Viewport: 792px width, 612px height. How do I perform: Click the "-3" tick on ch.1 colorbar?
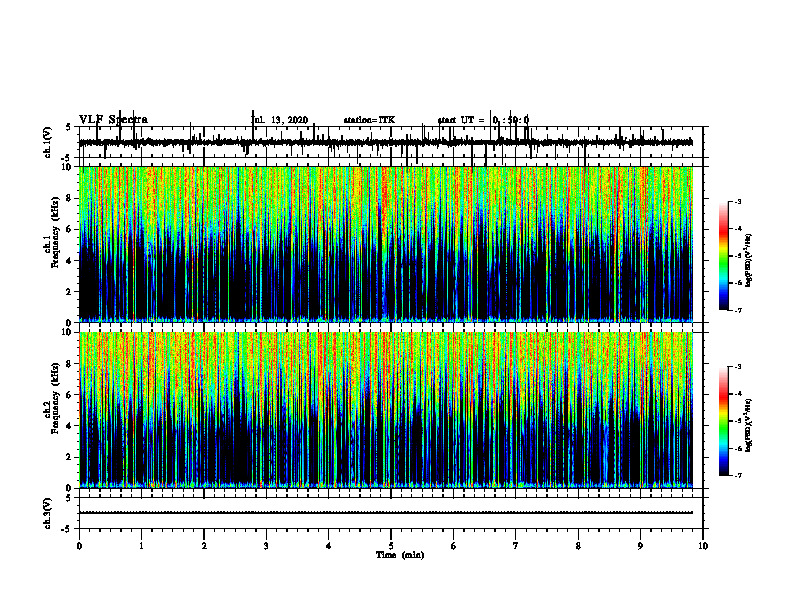(x=737, y=202)
